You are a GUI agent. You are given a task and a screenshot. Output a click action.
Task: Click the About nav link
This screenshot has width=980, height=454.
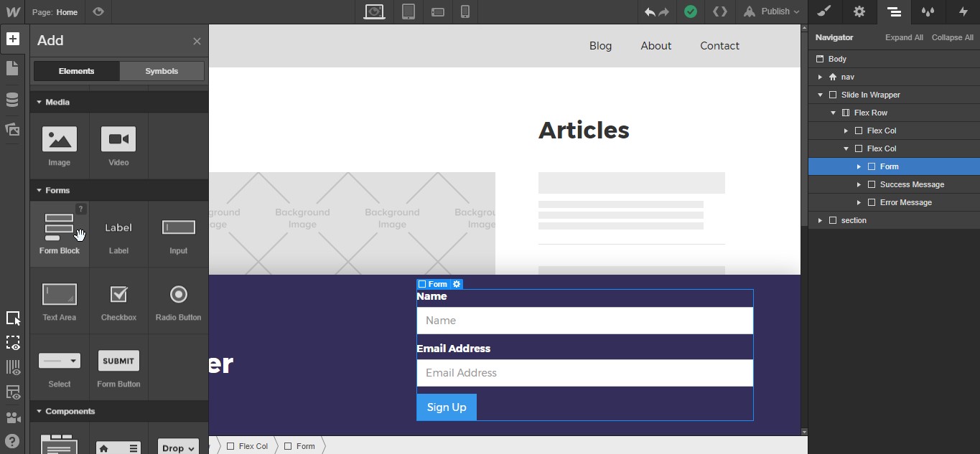coord(656,45)
